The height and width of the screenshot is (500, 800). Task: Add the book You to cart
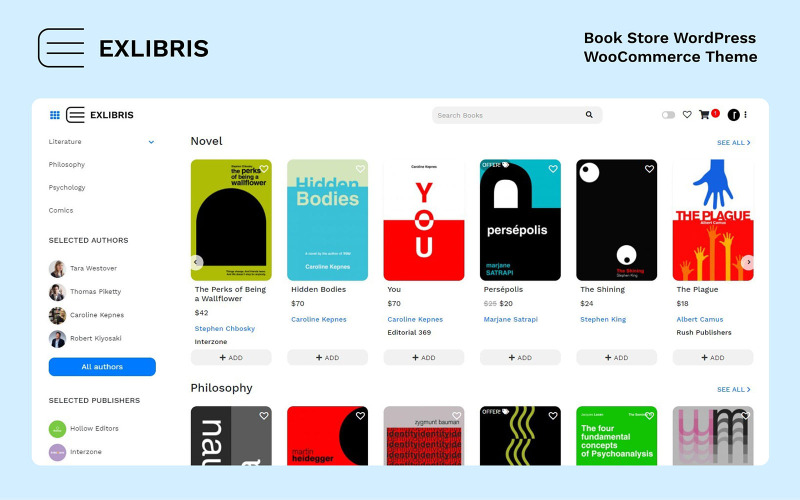(424, 358)
